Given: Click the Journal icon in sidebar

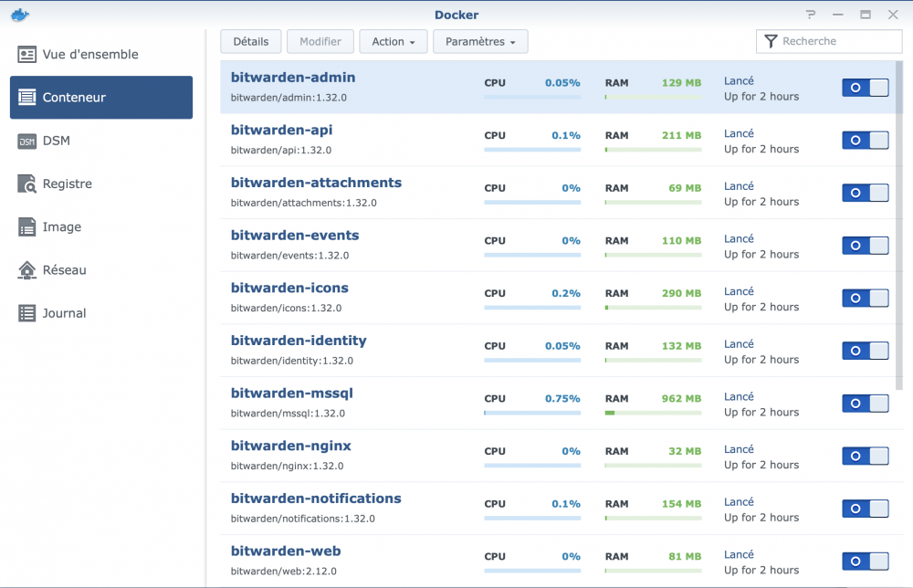Looking at the screenshot, I should coord(27,313).
